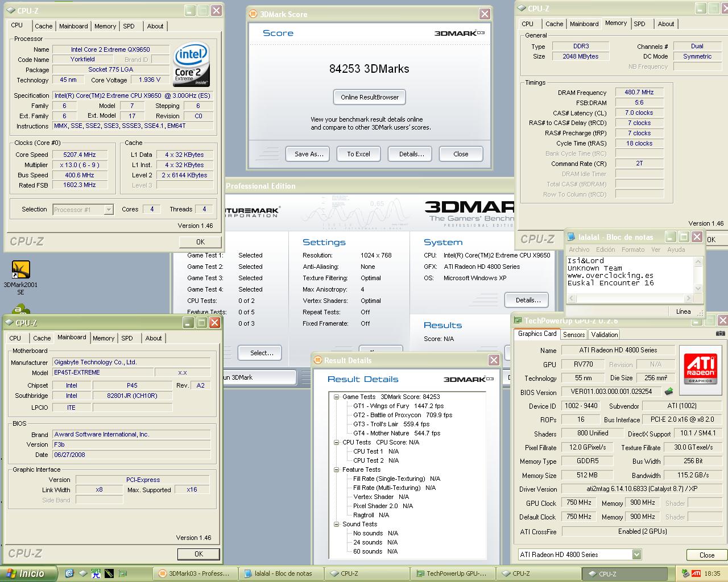The width and height of the screenshot is (728, 582).
Task: Click the Internet Explorer quick launch icon
Action: (x=69, y=573)
